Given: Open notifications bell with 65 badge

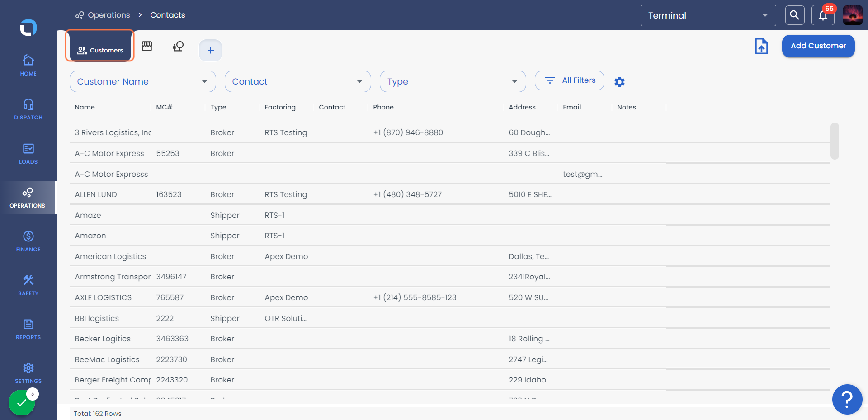Looking at the screenshot, I should [823, 15].
